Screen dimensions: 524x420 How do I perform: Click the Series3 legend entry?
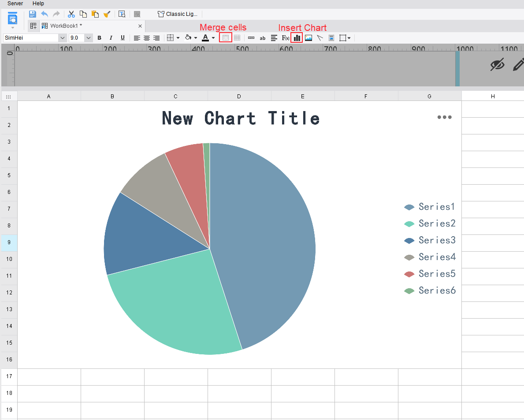(430, 240)
